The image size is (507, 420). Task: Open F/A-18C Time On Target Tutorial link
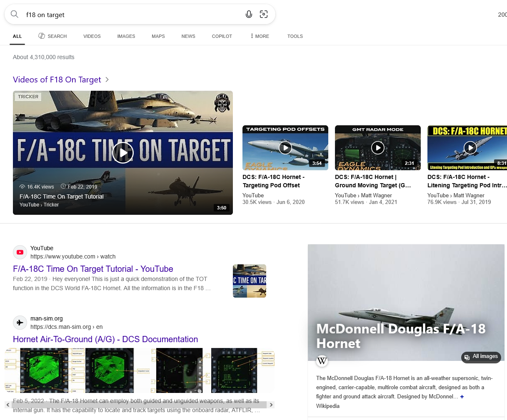93,269
